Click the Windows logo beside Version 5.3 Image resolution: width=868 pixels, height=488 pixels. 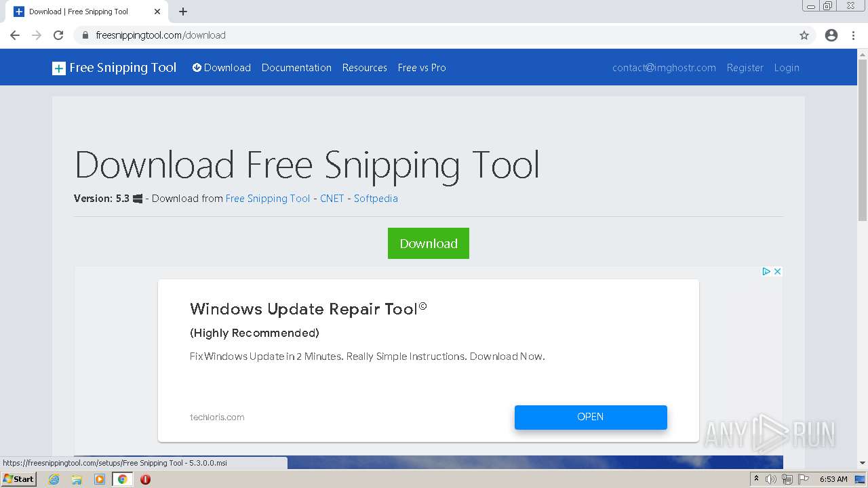click(x=138, y=199)
